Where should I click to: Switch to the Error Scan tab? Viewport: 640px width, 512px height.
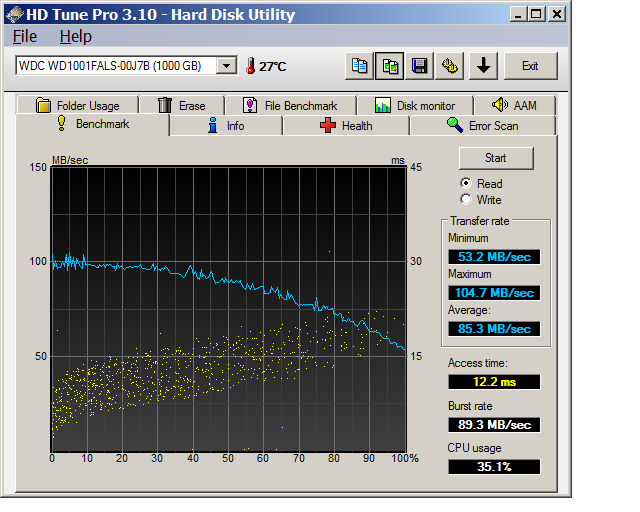(483, 126)
